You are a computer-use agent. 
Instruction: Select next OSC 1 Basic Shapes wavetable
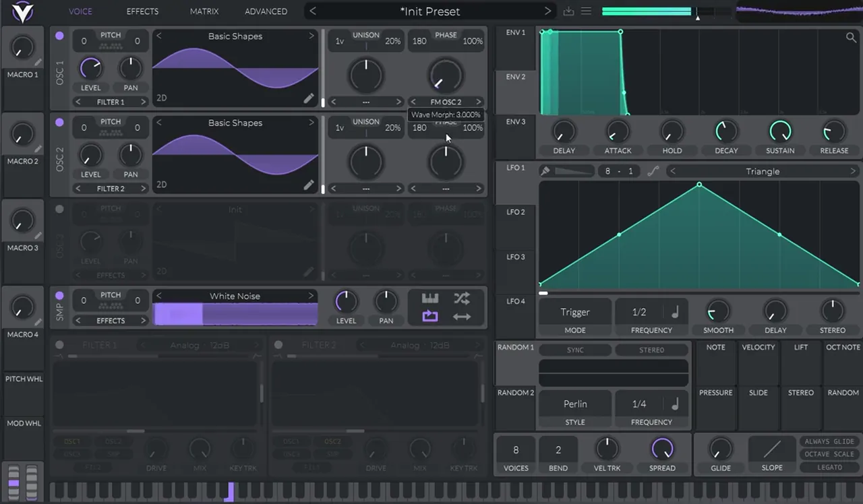pos(311,36)
